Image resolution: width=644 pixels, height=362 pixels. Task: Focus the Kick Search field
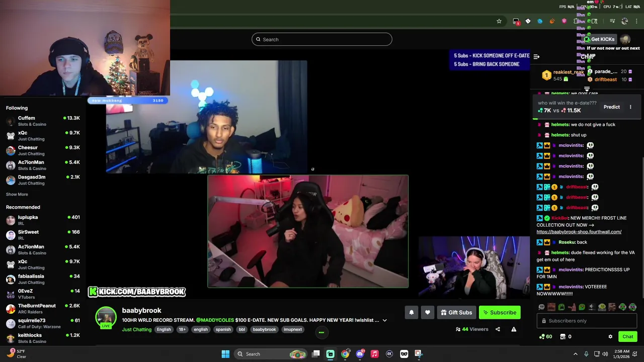click(x=322, y=39)
